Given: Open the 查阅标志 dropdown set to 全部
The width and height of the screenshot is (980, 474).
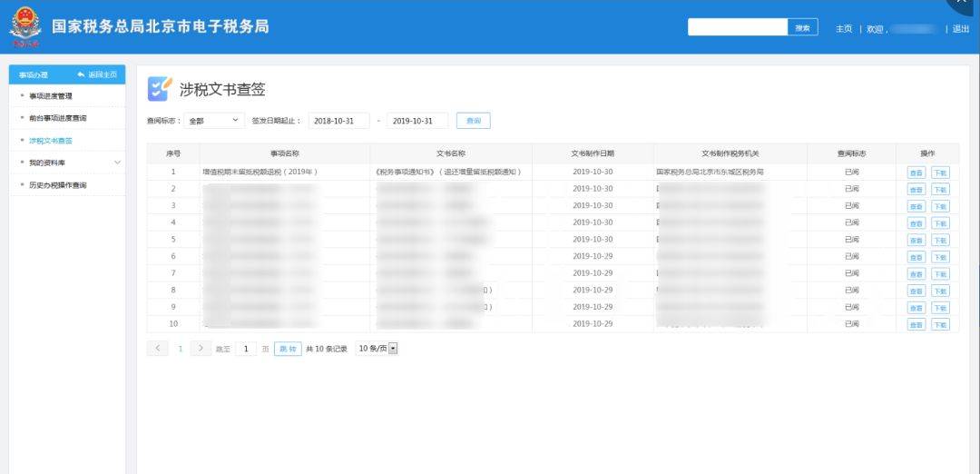Looking at the screenshot, I should point(214,121).
